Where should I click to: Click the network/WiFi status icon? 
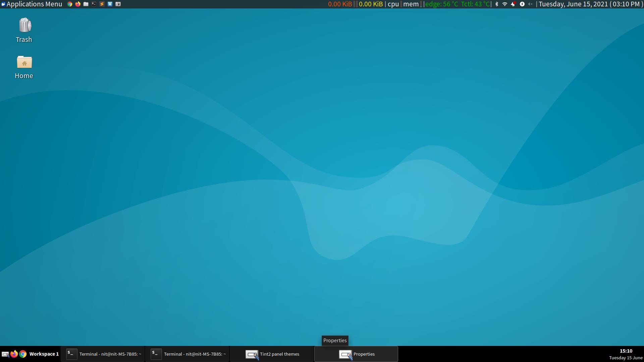point(504,4)
